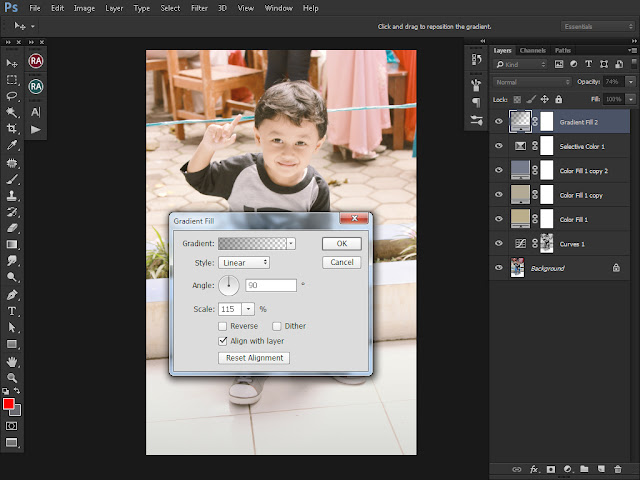Create a new group with folder icon
The height and width of the screenshot is (480, 640).
click(x=585, y=468)
